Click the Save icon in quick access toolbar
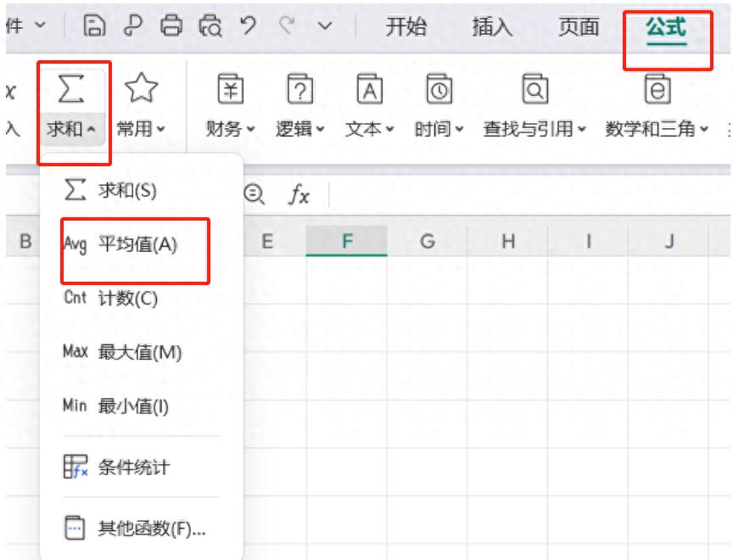 pos(95,26)
